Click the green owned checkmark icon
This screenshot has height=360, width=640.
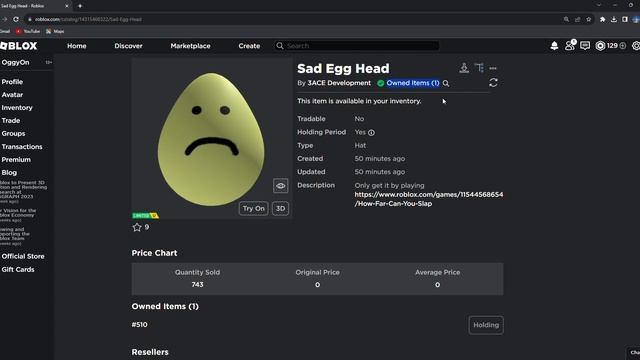pos(380,83)
